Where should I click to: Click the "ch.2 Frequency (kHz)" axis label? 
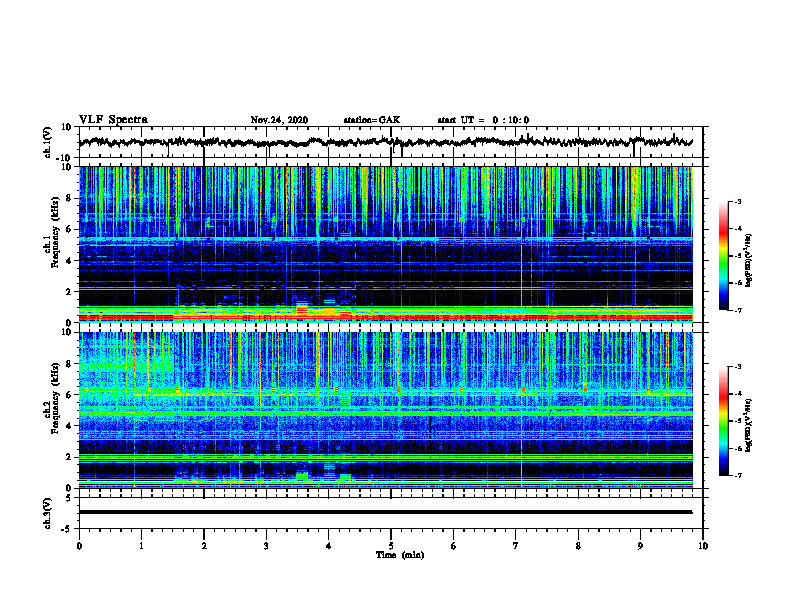tap(54, 398)
